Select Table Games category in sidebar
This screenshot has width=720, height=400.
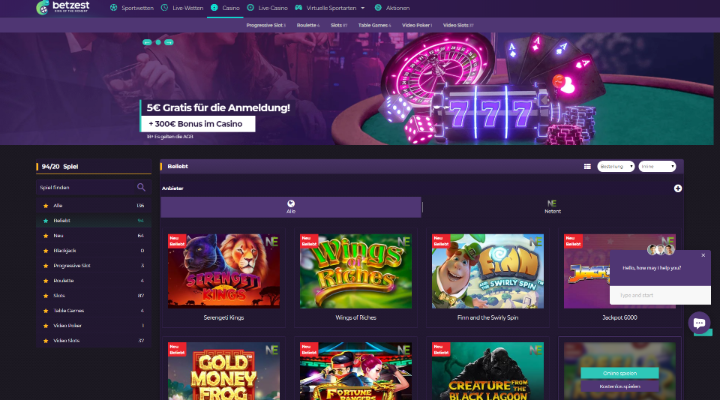point(94,311)
